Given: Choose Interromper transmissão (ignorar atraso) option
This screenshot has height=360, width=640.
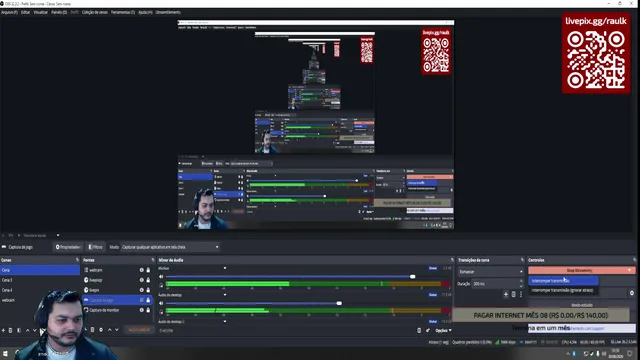Looking at the screenshot, I should [x=563, y=290].
